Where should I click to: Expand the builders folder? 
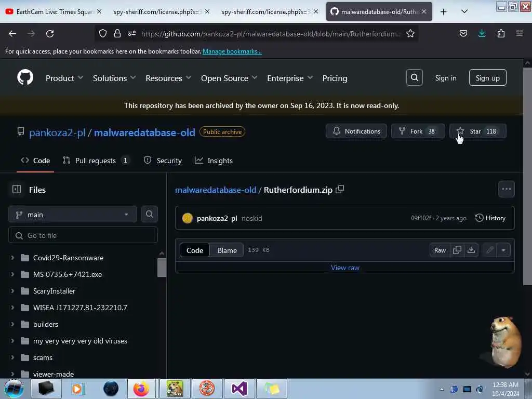pos(12,324)
